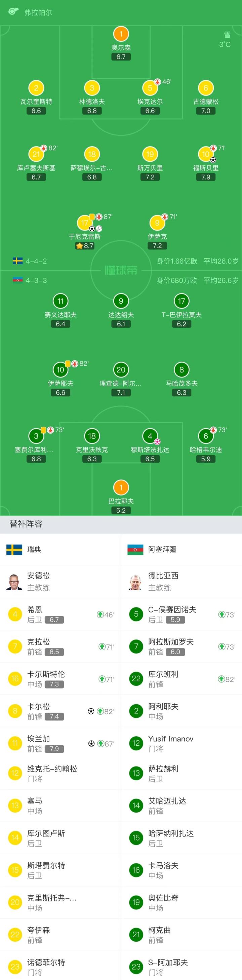Open coach 德比亚西 photo

136,582
